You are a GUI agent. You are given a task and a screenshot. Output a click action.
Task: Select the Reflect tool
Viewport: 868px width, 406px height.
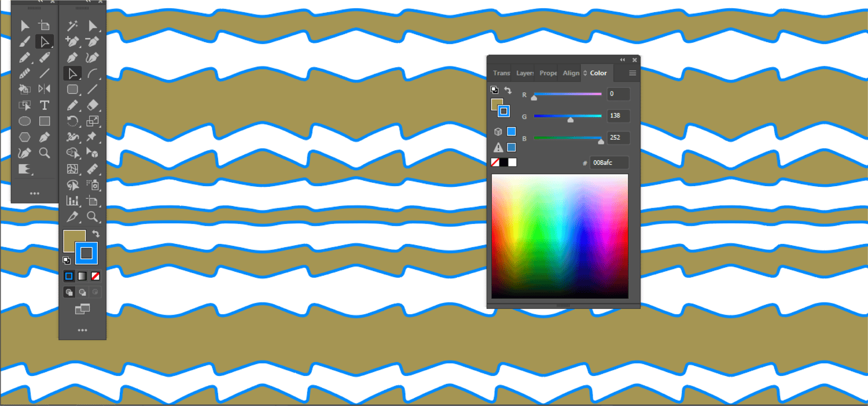tap(45, 89)
